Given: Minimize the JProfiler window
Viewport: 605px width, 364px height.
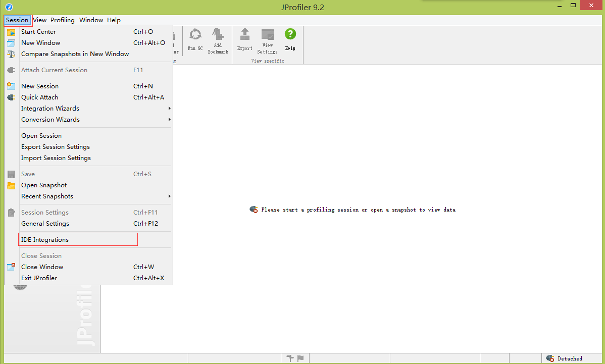Looking at the screenshot, I should [x=560, y=6].
